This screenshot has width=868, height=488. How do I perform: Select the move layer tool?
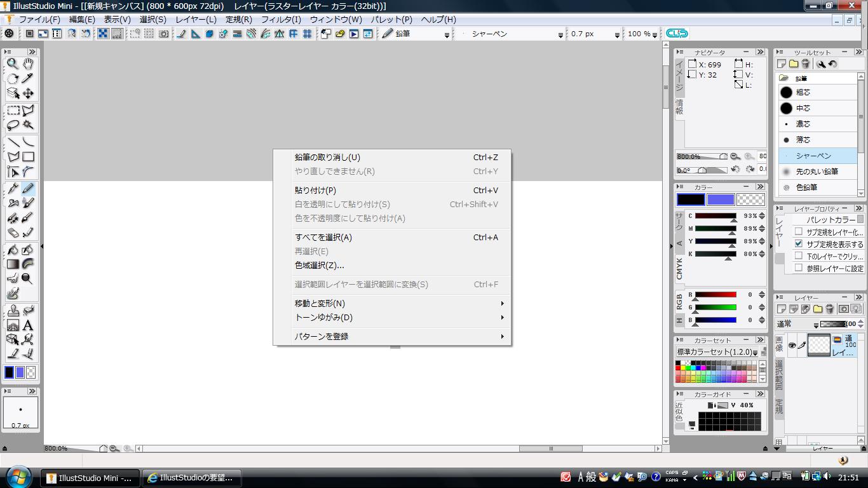pyautogui.click(x=28, y=93)
